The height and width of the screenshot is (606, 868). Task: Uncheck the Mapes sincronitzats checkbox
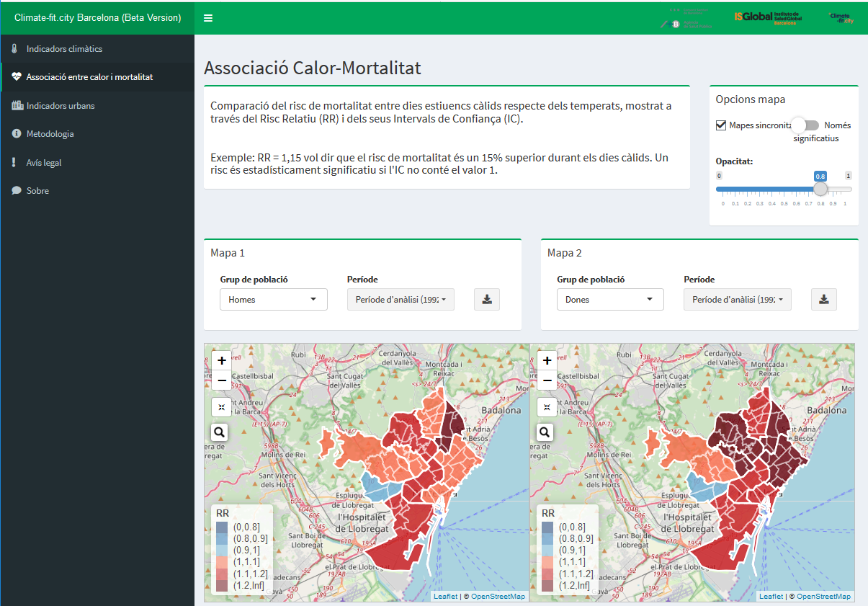click(x=721, y=125)
